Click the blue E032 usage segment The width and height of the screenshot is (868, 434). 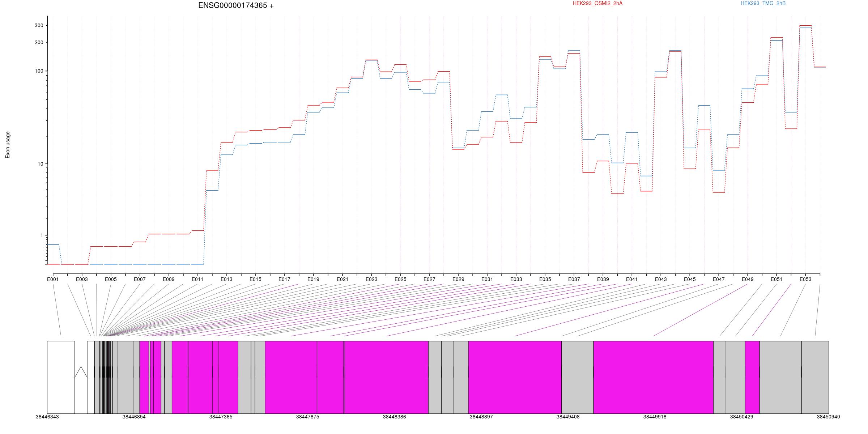[502, 95]
